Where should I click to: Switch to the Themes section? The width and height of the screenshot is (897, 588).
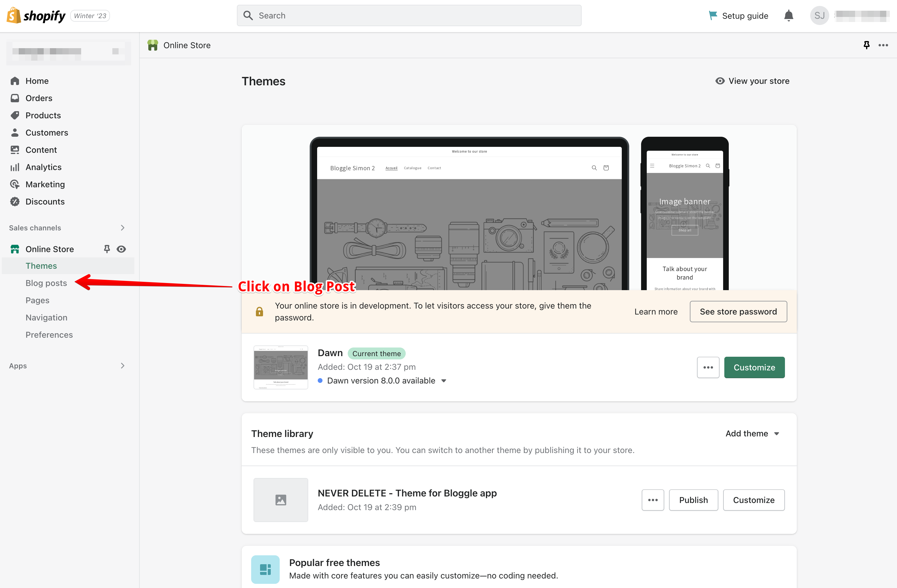tap(41, 265)
